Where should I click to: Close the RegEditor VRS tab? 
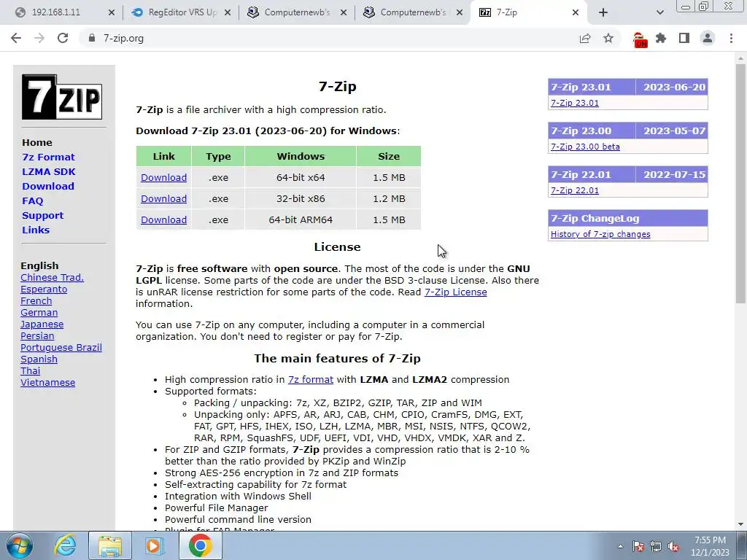[228, 13]
